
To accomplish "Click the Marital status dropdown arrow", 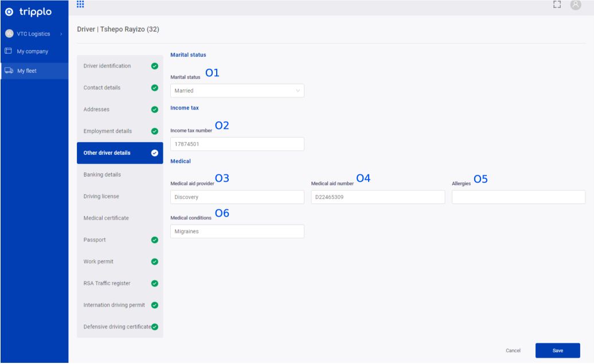I will [298, 91].
